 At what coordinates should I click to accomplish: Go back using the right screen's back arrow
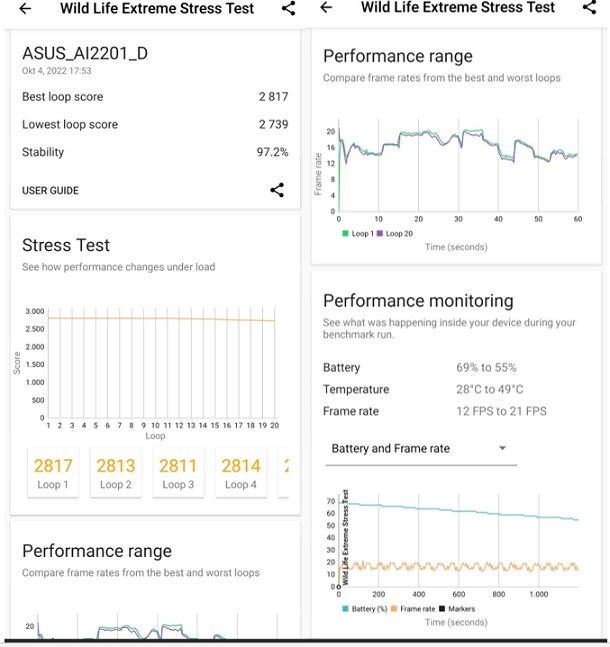[x=326, y=7]
